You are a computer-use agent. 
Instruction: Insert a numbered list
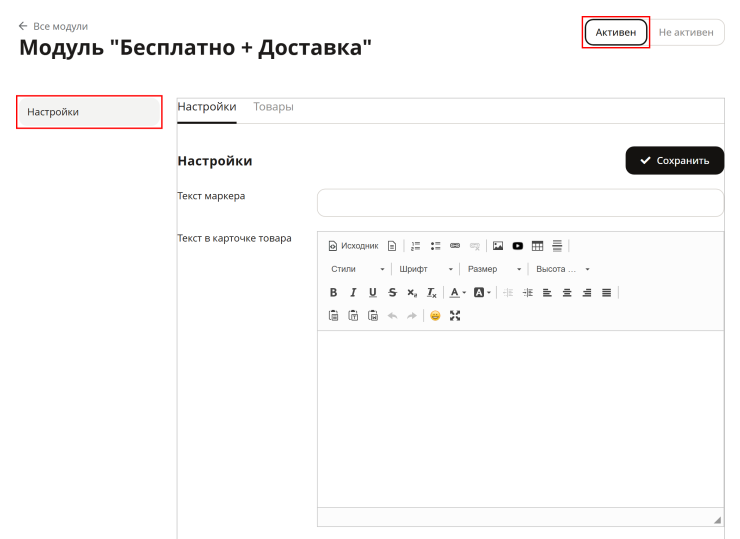tap(415, 246)
